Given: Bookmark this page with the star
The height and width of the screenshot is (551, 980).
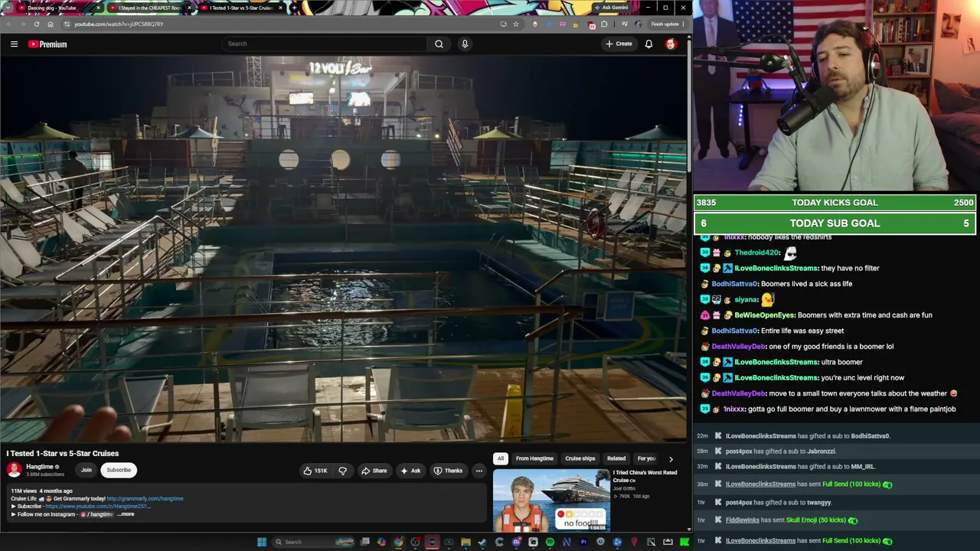Looking at the screenshot, I should point(516,24).
